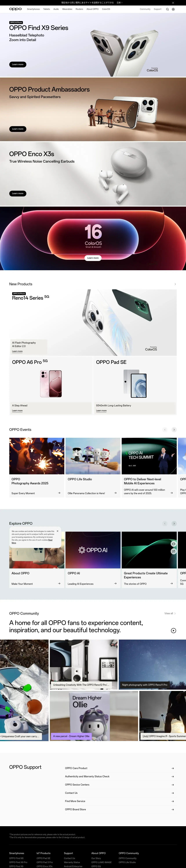Open the 日本 region selector link
The height and width of the screenshot is (868, 186).
pyautogui.click(x=120, y=3)
